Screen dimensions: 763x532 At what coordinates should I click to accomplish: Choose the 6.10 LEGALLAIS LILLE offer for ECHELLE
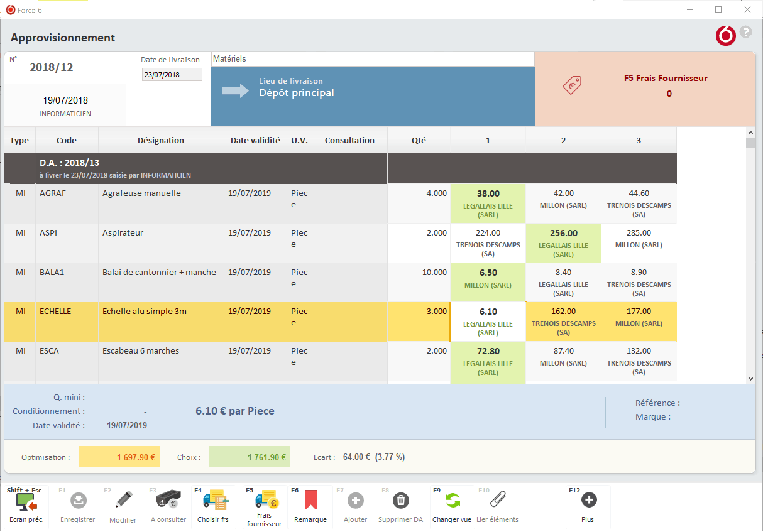(488, 322)
